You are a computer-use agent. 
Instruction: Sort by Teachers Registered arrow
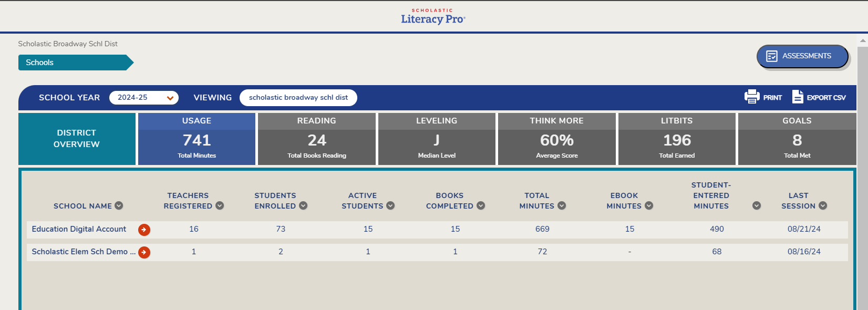(220, 205)
